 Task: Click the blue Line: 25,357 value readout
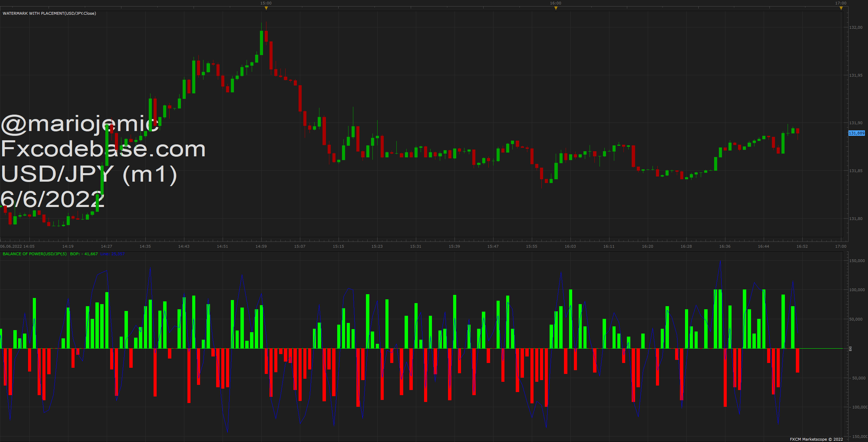click(113, 254)
